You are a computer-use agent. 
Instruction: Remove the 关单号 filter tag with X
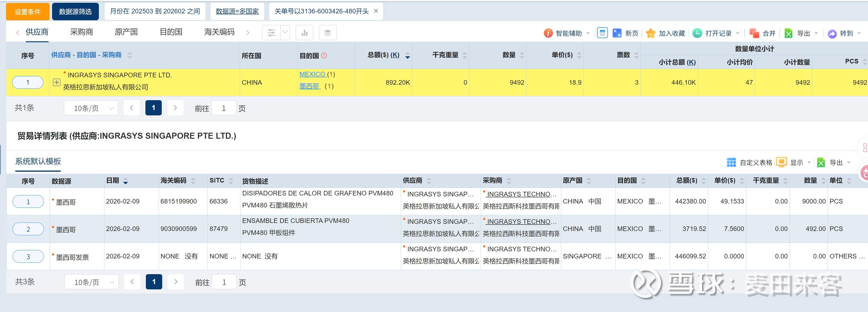click(376, 11)
